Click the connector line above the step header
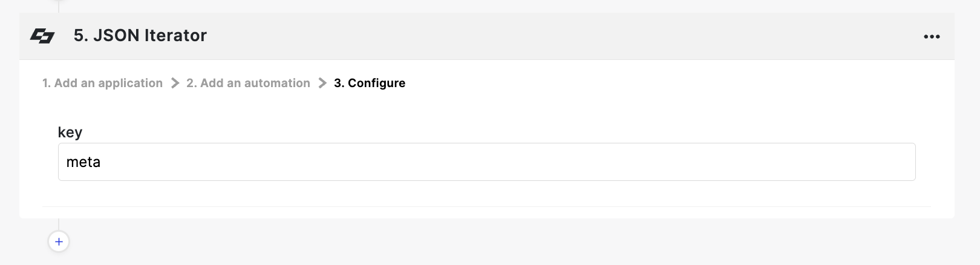The width and height of the screenshot is (980, 265). (x=59, y=6)
